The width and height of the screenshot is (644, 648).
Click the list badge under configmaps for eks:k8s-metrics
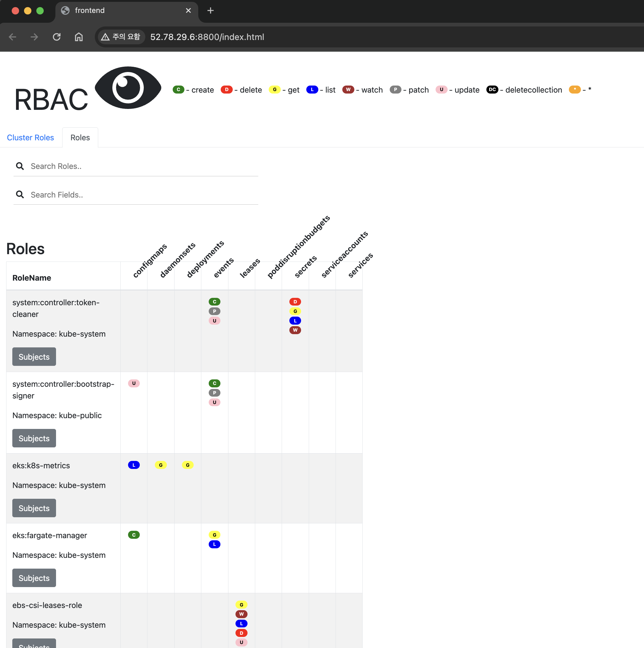click(x=134, y=465)
